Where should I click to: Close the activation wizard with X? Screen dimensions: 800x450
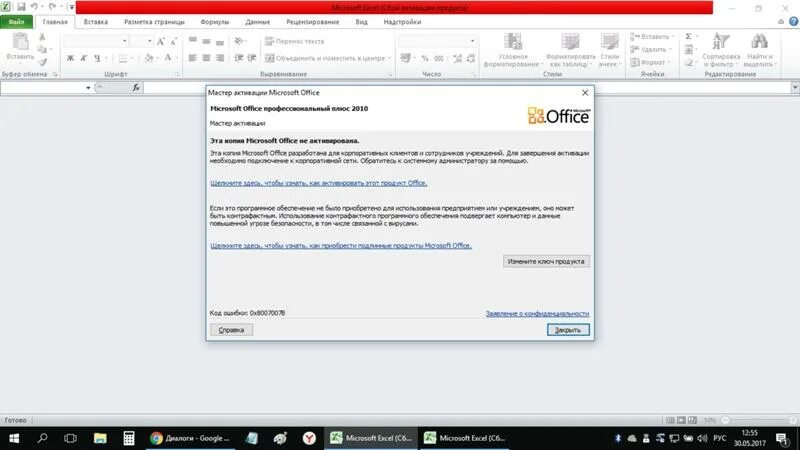pos(585,93)
